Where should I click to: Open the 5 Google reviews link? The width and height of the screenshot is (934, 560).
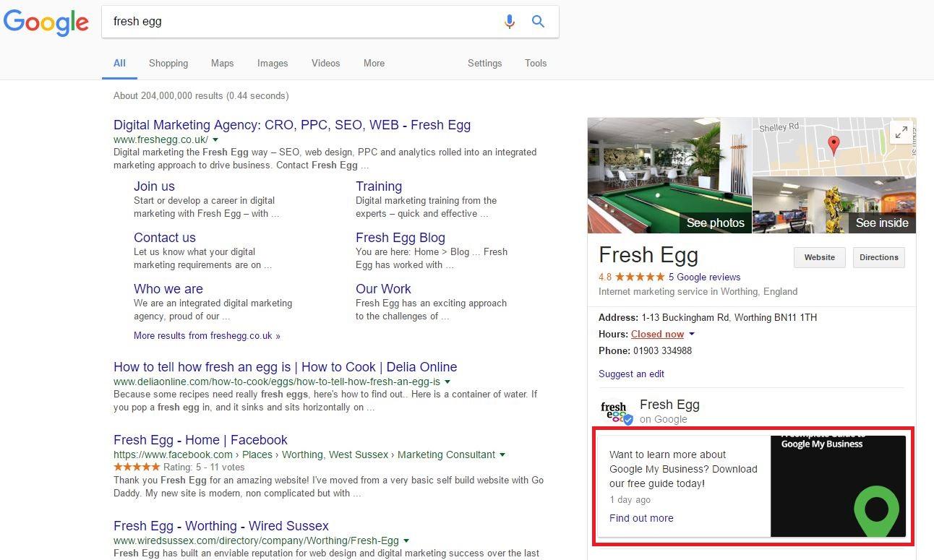[704, 277]
